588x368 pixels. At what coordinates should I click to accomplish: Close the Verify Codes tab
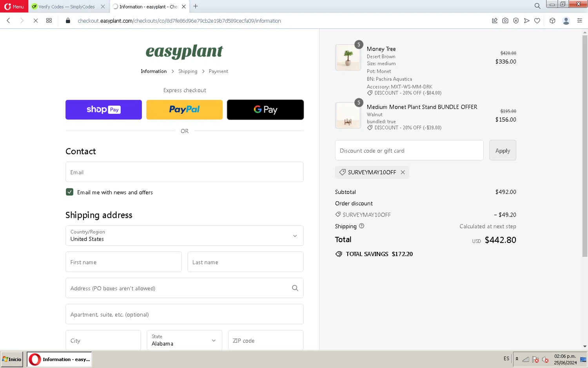[x=103, y=7]
